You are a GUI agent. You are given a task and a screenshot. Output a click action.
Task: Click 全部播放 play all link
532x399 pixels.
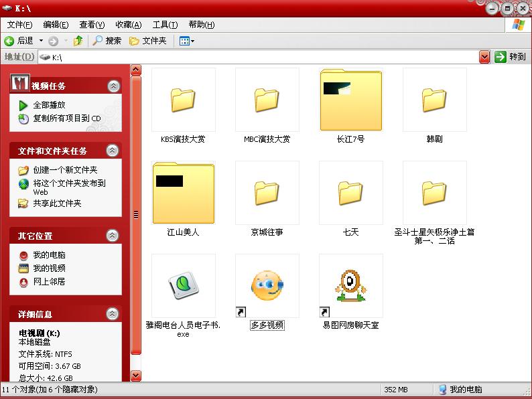pos(49,105)
